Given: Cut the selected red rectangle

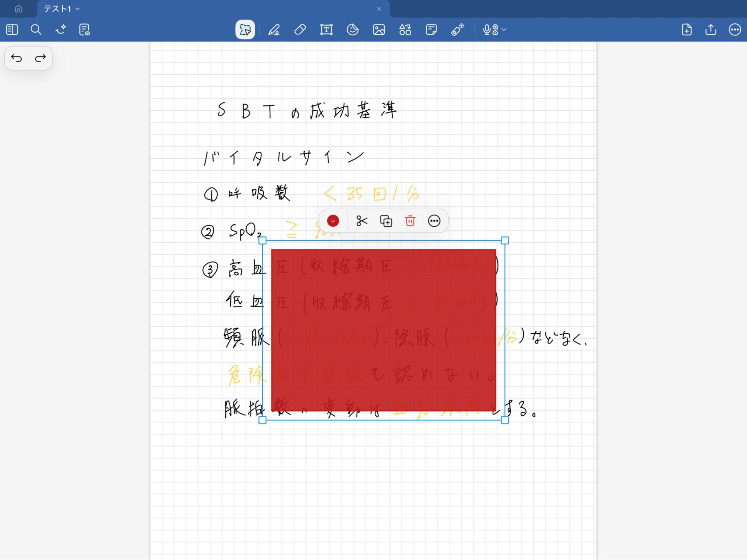Looking at the screenshot, I should click(361, 221).
